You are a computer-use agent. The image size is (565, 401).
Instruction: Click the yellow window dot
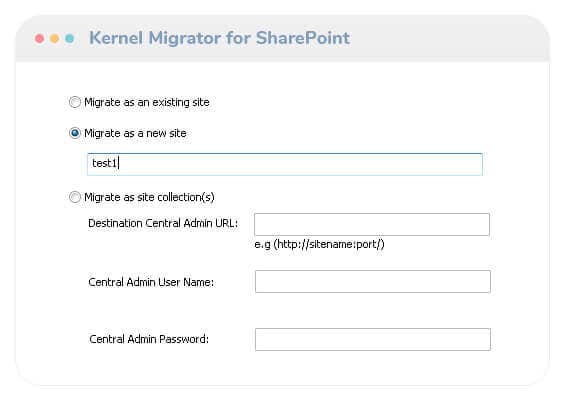point(54,38)
